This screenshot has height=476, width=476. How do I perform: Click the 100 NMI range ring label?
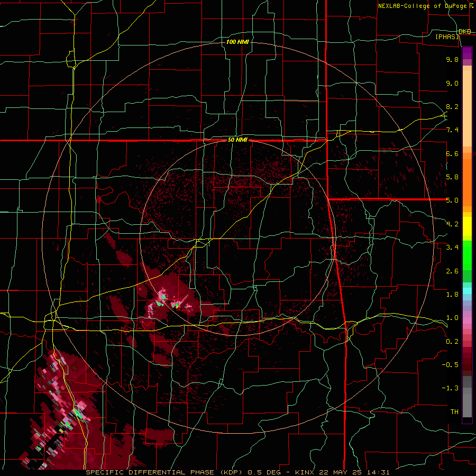[x=237, y=42]
